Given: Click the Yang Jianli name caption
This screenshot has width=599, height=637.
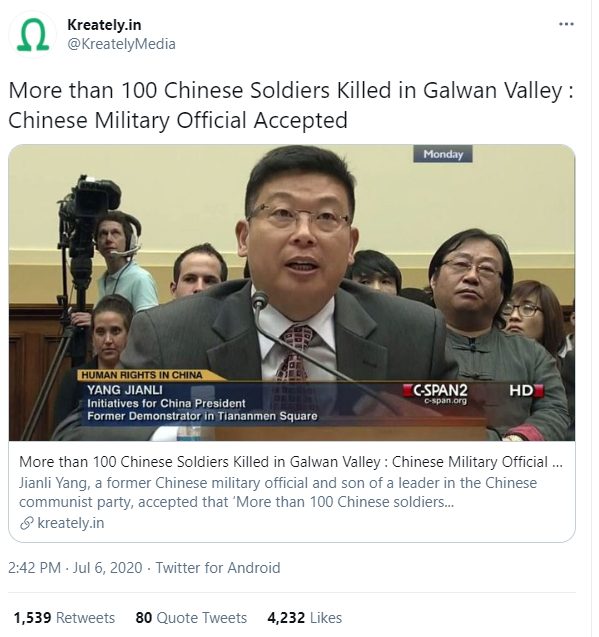Looking at the screenshot, I should [x=125, y=390].
